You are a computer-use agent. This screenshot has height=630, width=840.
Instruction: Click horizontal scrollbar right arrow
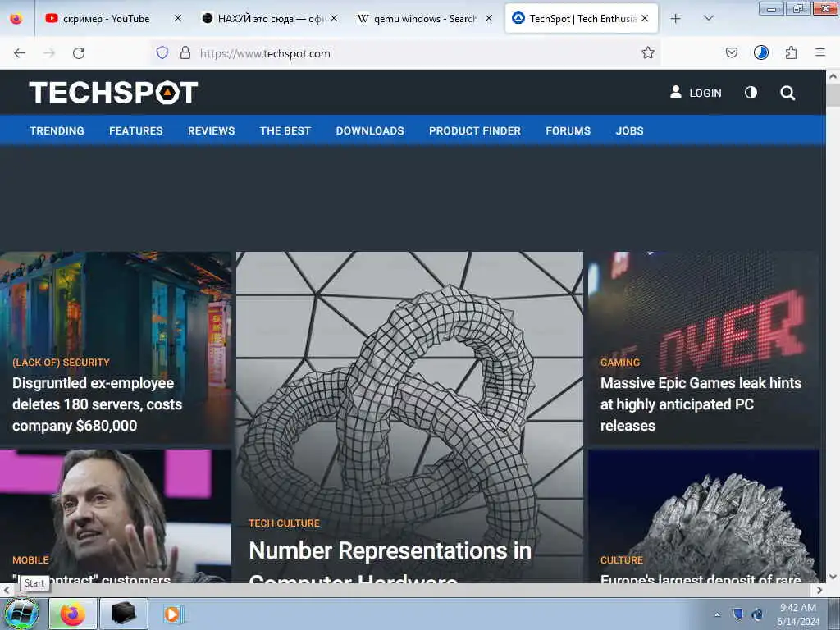[819, 590]
